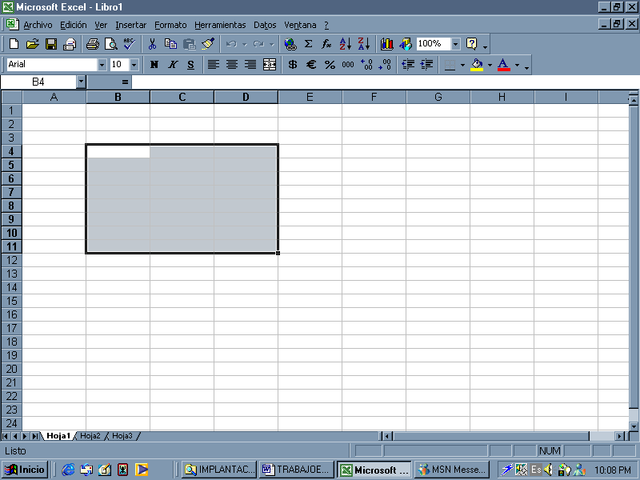Print the sheet with the printer icon

coord(92,44)
